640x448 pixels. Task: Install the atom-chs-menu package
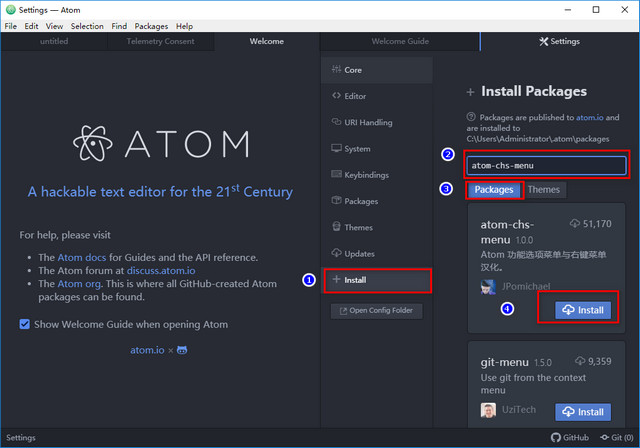click(583, 310)
